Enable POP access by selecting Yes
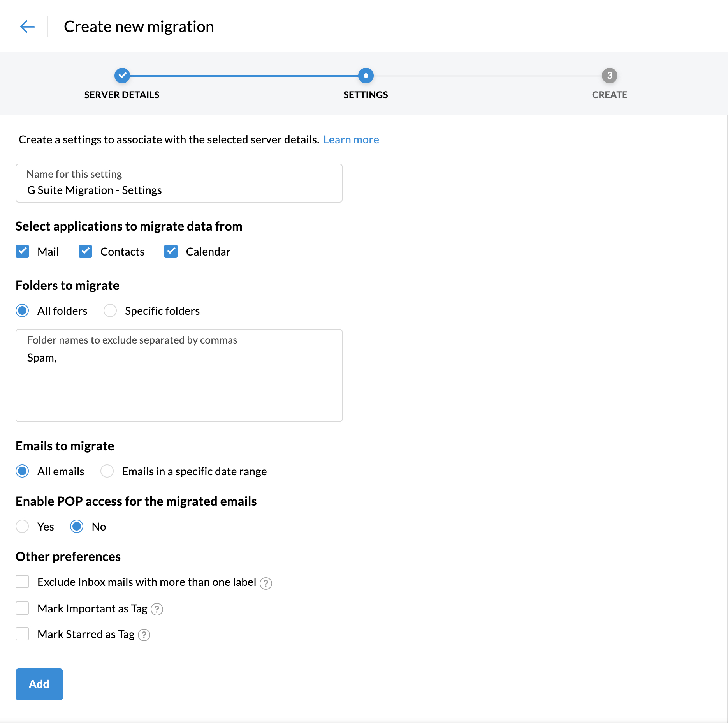This screenshot has height=723, width=728. pyautogui.click(x=23, y=526)
